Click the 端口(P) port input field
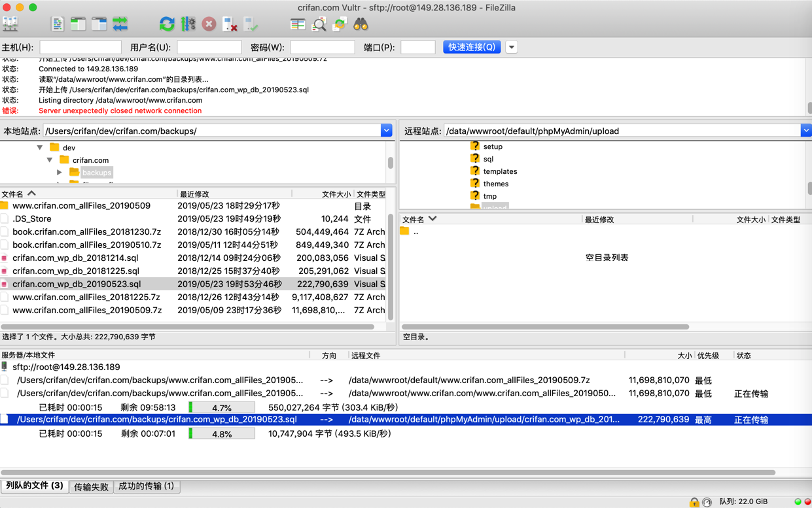This screenshot has height=508, width=812. coord(417,47)
